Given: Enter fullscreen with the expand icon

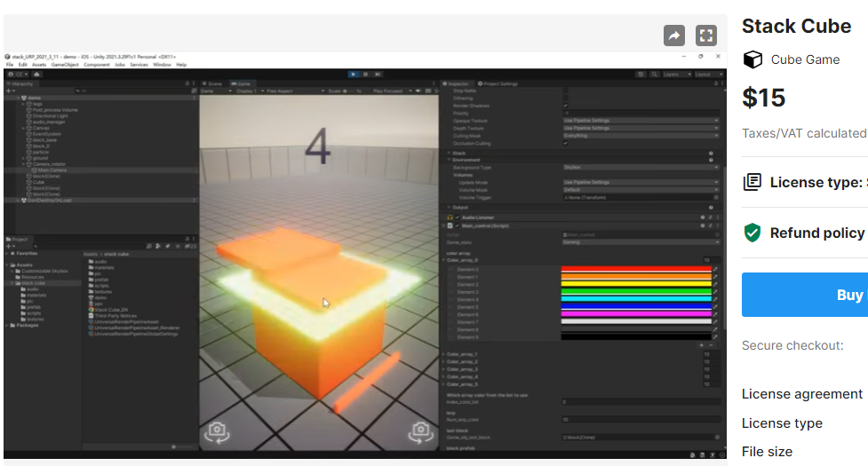Looking at the screenshot, I should (x=705, y=36).
